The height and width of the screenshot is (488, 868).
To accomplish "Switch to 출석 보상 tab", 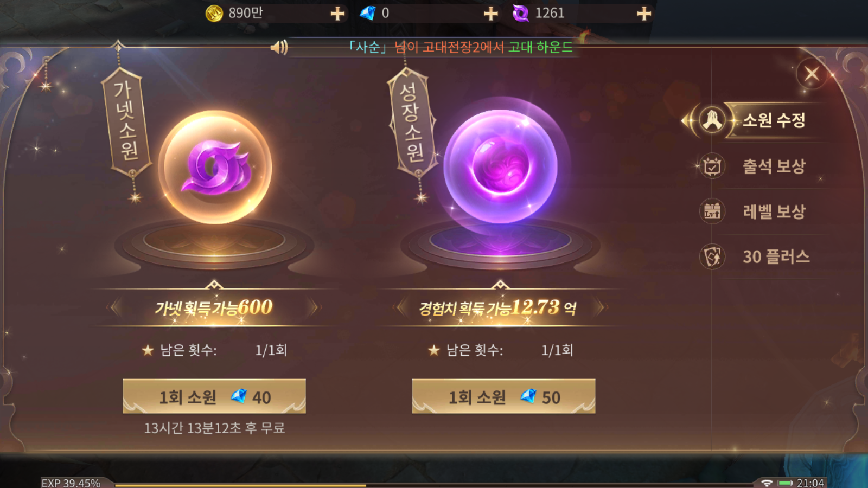I will click(x=774, y=166).
